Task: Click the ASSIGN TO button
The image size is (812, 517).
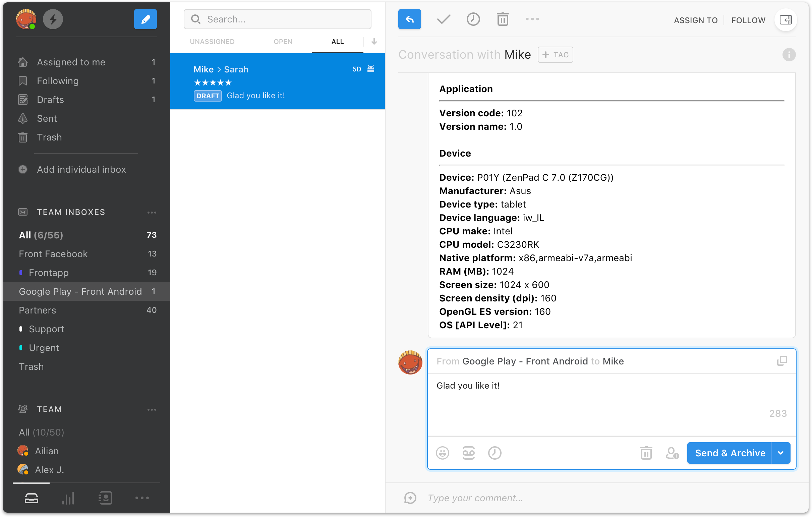Action: [x=696, y=20]
